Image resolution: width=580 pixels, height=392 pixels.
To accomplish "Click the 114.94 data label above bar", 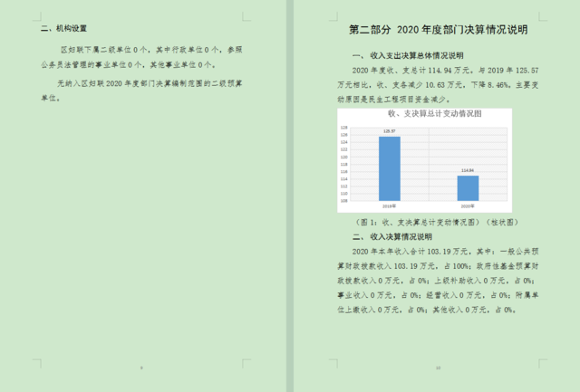I will click(x=467, y=171).
